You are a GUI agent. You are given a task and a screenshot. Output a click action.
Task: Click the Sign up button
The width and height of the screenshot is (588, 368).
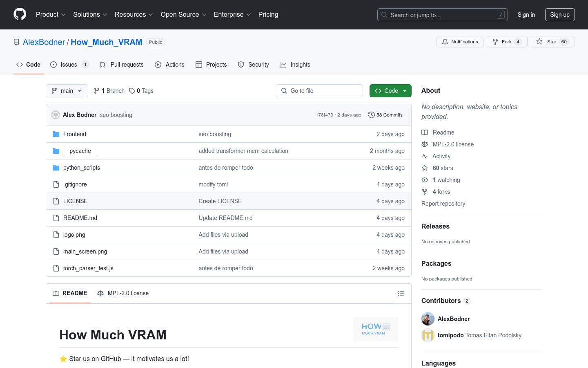559,15
